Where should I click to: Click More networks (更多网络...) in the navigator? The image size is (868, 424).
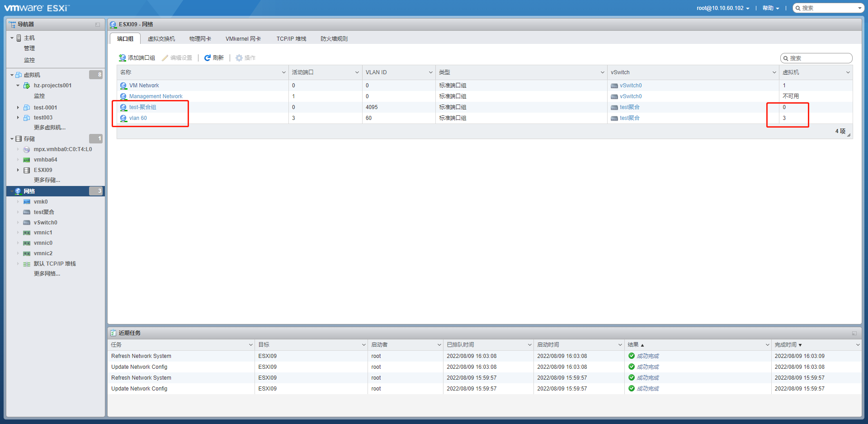[x=47, y=274]
